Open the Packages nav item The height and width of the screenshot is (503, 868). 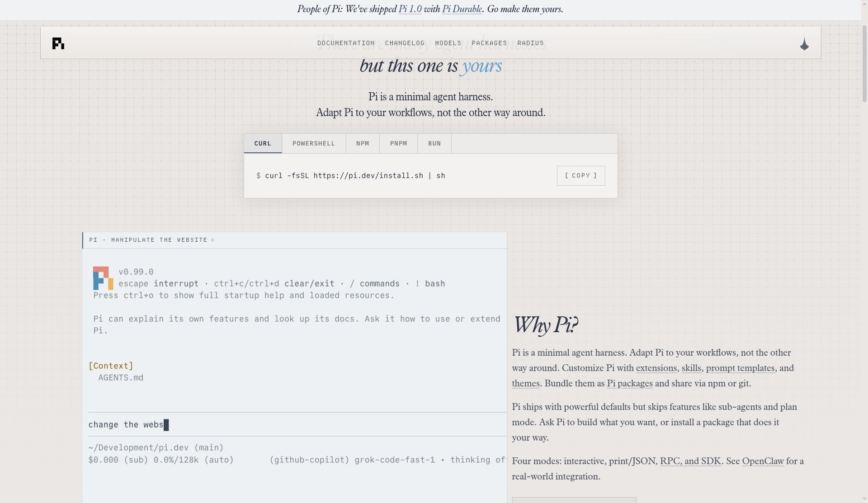(489, 43)
